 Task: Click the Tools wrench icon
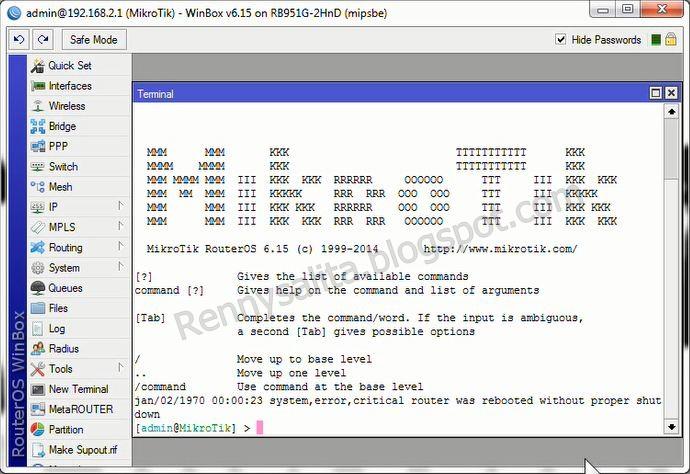38,369
